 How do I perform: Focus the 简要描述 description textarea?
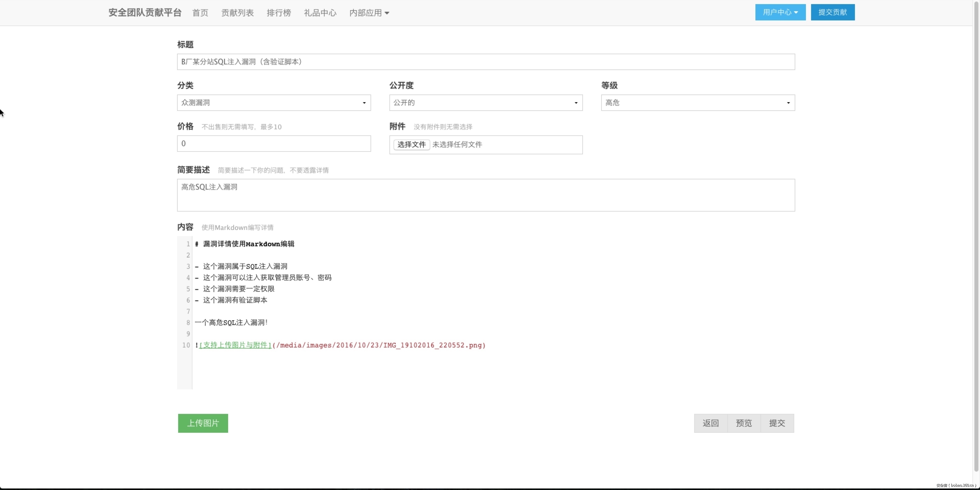point(485,195)
